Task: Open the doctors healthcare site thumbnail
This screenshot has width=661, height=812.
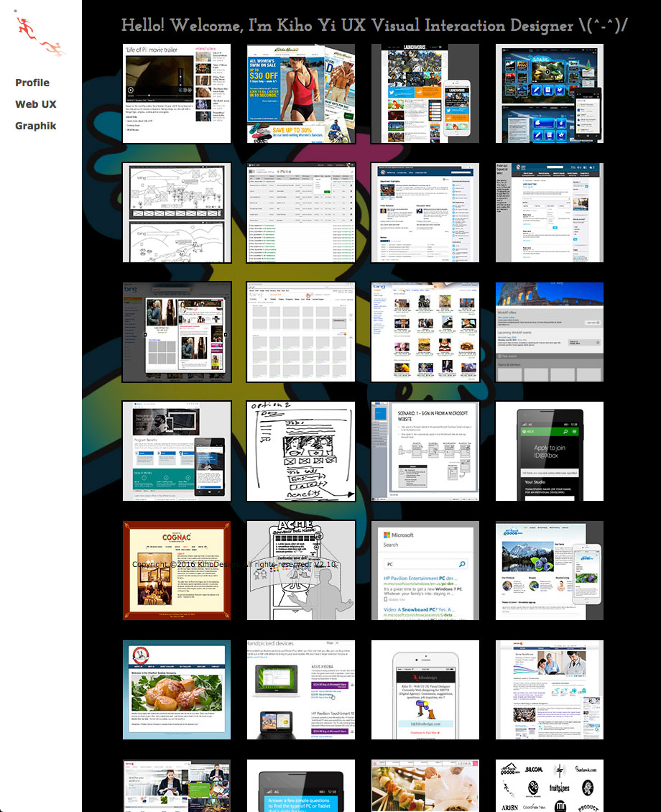Action: click(x=549, y=690)
